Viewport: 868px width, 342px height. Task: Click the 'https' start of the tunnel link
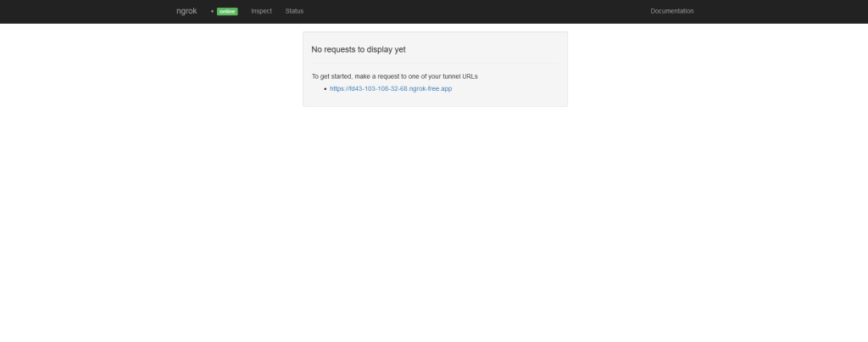pos(337,88)
